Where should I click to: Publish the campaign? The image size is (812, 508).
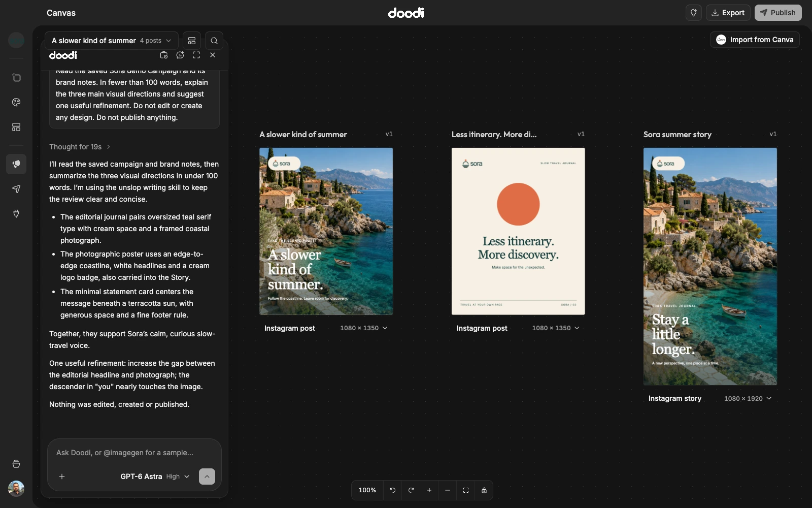778,13
